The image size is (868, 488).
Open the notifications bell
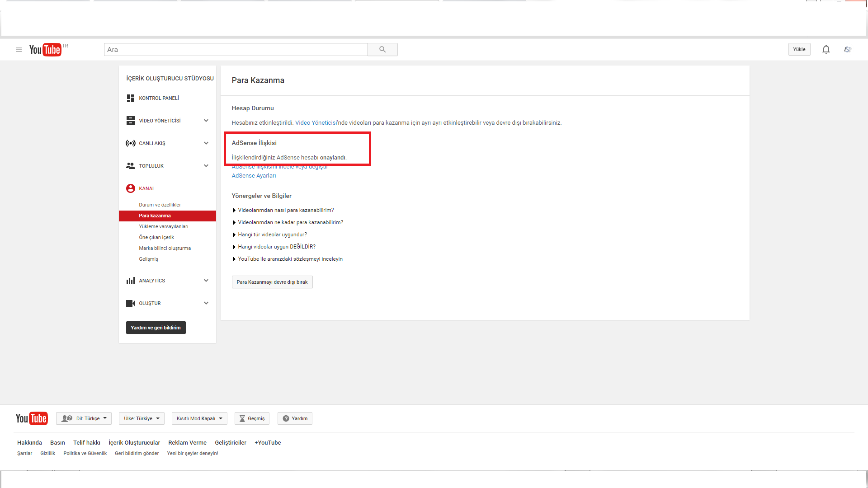826,50
